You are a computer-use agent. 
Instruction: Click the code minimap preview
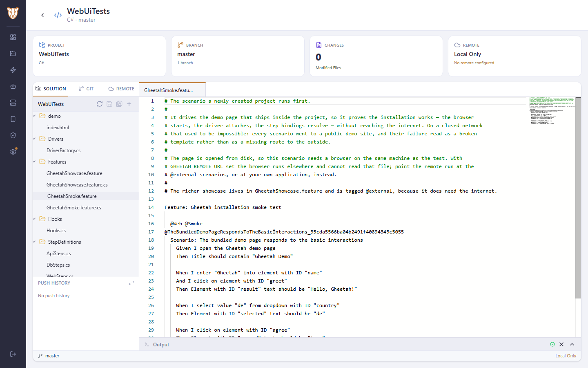pos(552,110)
